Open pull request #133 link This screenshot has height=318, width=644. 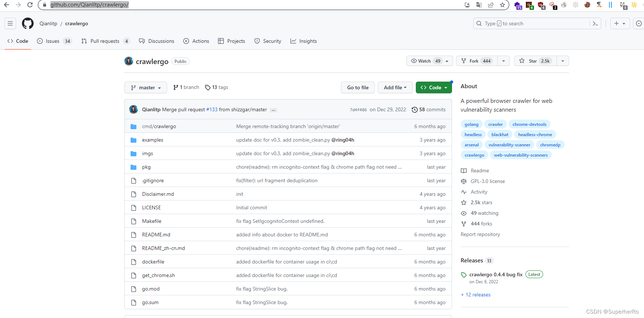[212, 109]
